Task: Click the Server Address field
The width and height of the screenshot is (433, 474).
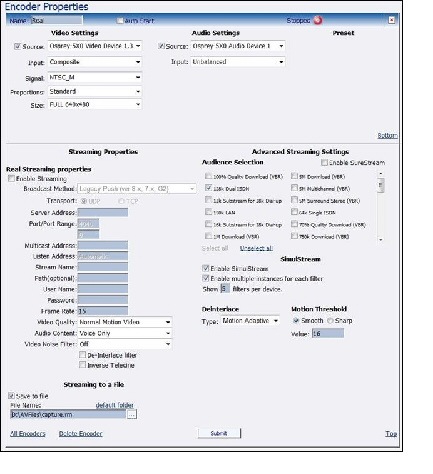Action: tap(103, 212)
